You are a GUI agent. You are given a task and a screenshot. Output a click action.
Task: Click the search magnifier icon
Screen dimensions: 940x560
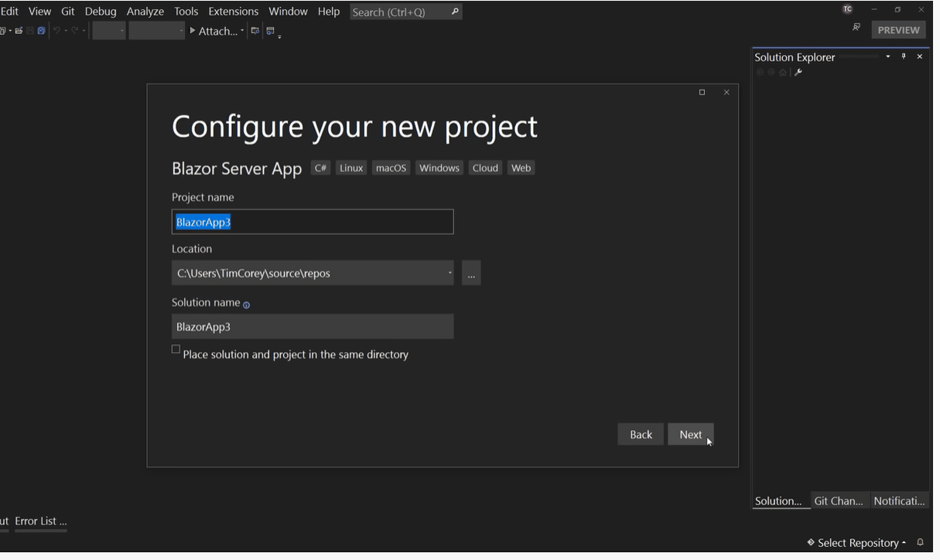(x=455, y=12)
